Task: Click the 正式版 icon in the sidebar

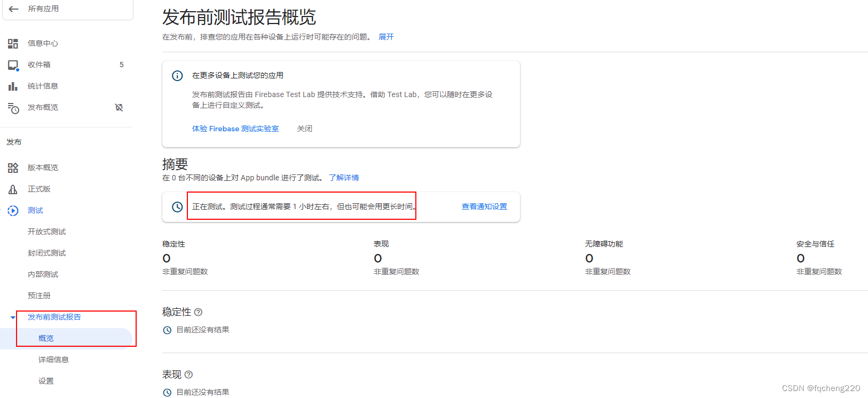Action: pos(13,189)
